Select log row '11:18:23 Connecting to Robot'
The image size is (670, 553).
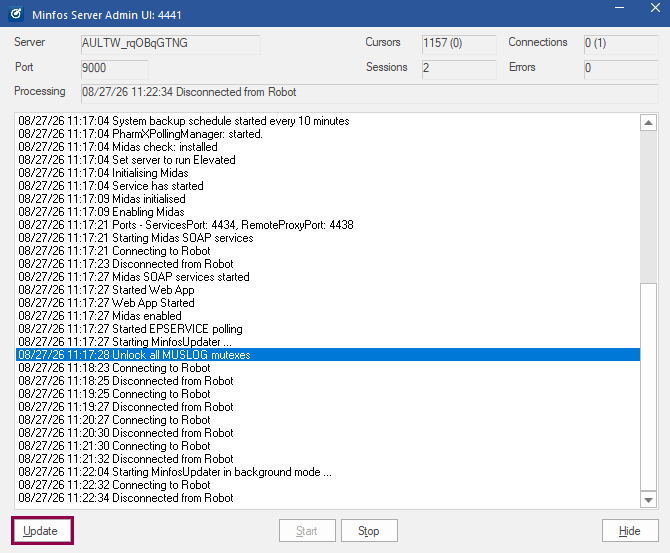(328, 368)
